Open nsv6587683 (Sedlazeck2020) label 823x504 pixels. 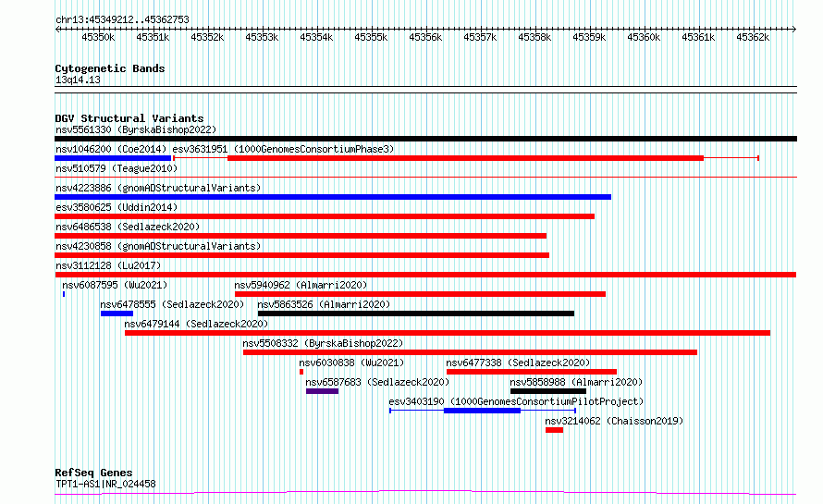click(377, 382)
